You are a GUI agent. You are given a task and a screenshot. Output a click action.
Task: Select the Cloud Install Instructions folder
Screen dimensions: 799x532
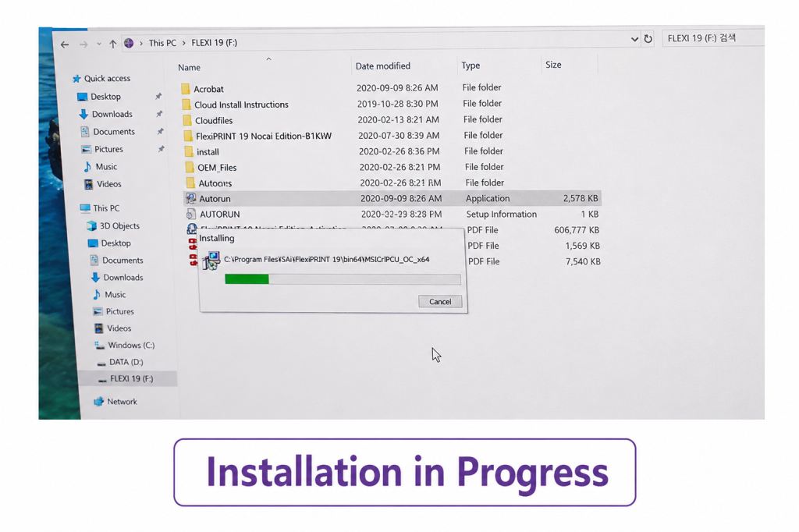pos(235,105)
